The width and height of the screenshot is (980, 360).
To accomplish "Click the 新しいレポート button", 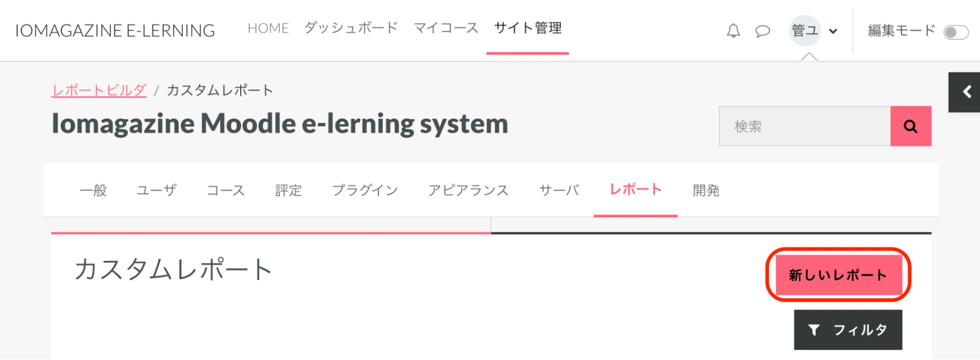I will [x=838, y=275].
